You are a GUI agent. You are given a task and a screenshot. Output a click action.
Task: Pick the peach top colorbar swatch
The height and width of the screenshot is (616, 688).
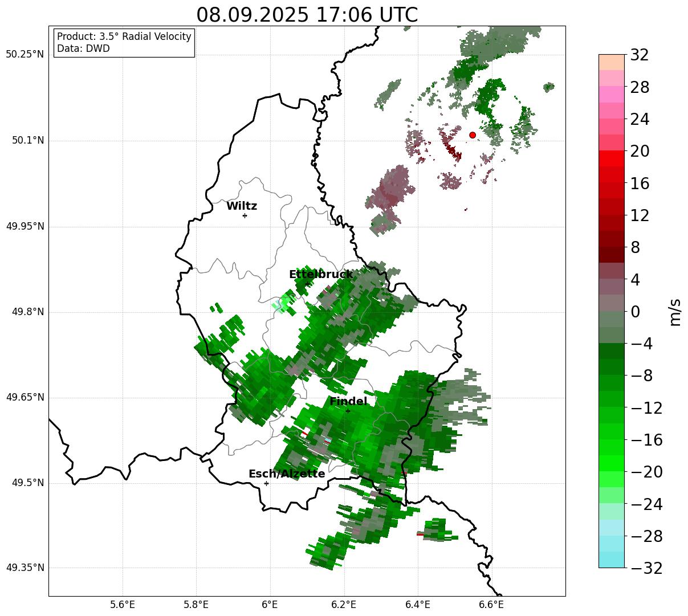pyautogui.click(x=612, y=62)
